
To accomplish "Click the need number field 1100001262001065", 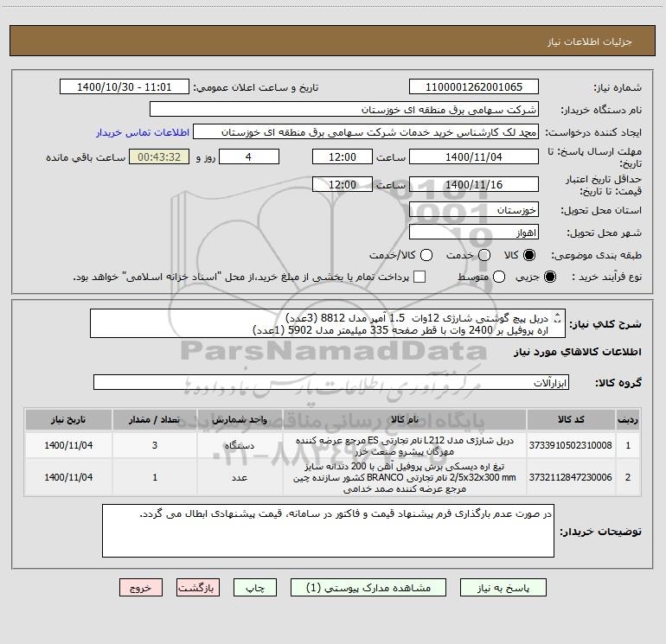I will point(474,87).
